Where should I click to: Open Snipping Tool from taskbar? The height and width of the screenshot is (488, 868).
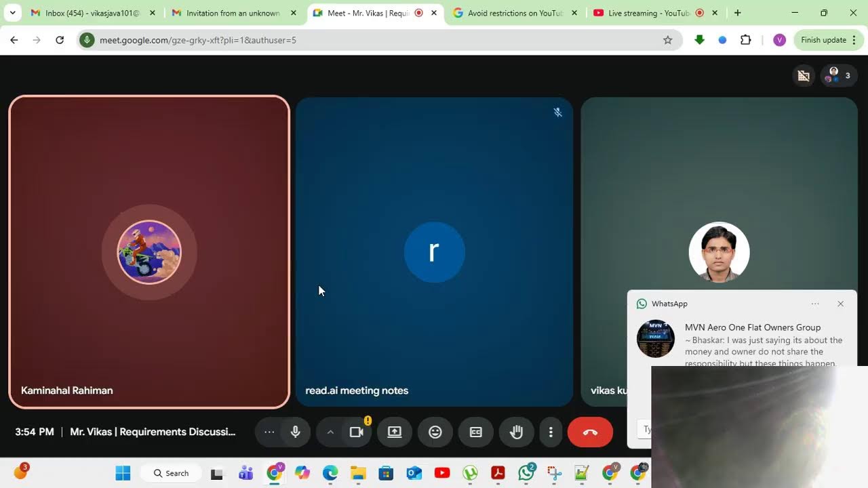click(554, 473)
